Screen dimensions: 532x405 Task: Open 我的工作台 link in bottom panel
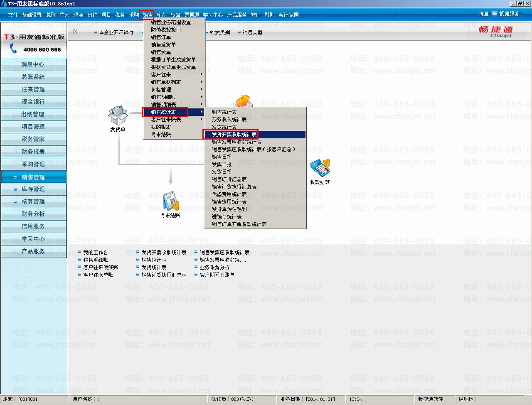[95, 253]
